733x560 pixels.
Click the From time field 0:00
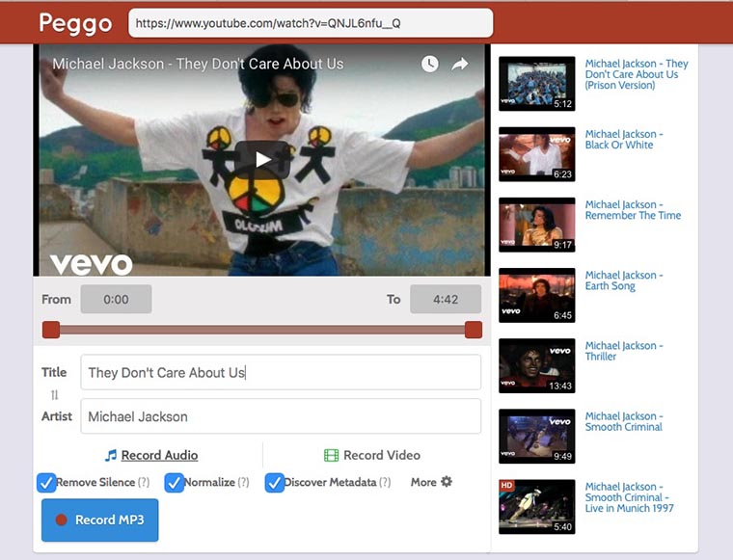tap(116, 299)
